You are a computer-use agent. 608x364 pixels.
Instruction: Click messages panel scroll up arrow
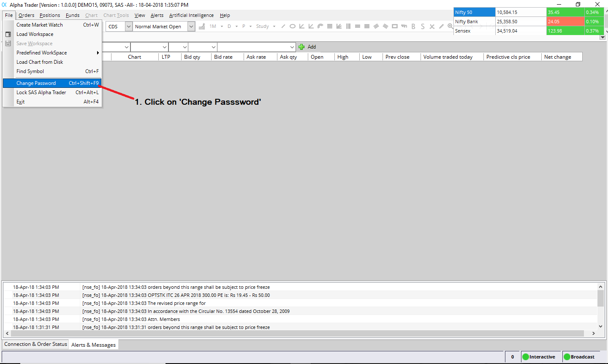(x=600, y=287)
